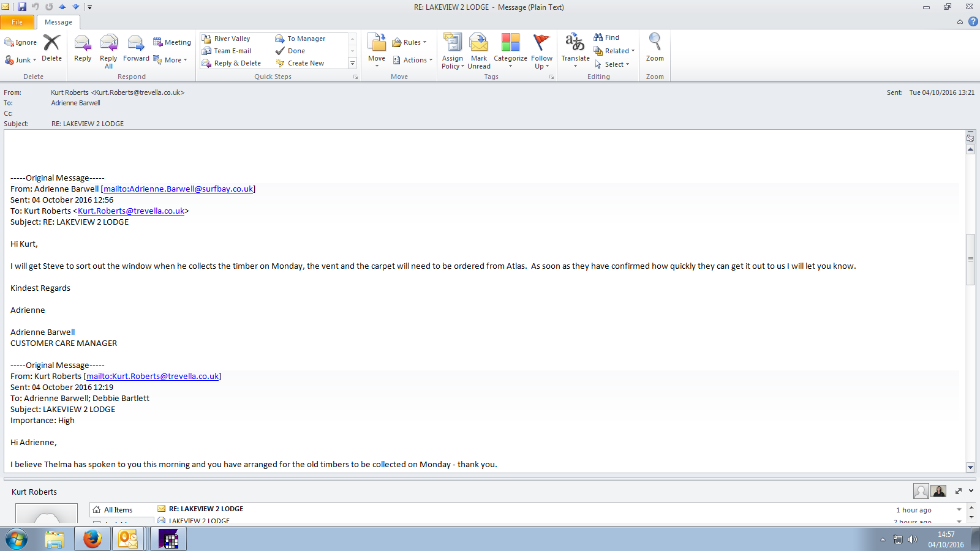Screen dimensions: 980x551
Task: Forward this email
Action: (136, 49)
